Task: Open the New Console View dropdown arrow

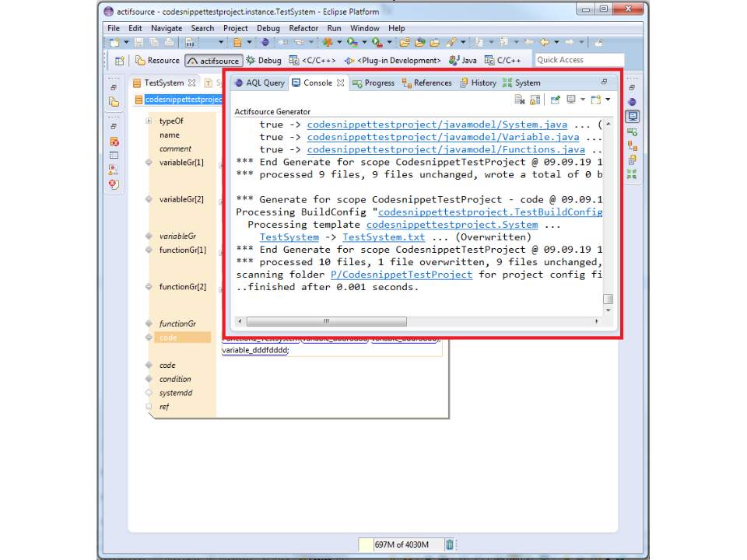Action: pos(608,100)
